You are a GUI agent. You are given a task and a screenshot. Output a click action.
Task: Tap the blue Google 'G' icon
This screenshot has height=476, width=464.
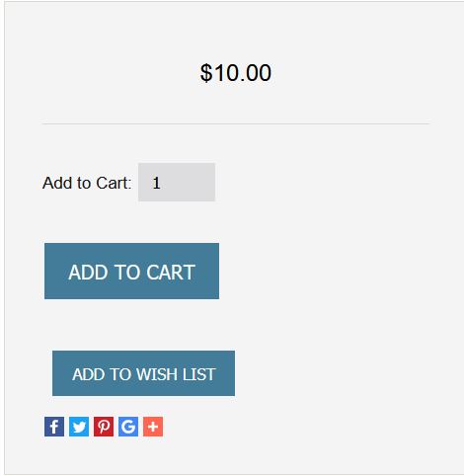[128, 427]
